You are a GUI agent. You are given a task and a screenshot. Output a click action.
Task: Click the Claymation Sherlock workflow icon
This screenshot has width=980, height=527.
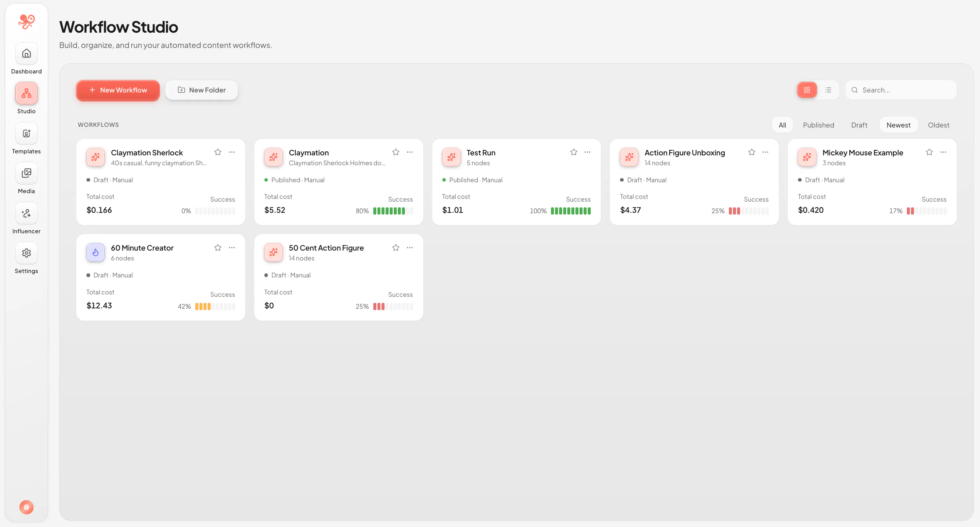click(96, 157)
